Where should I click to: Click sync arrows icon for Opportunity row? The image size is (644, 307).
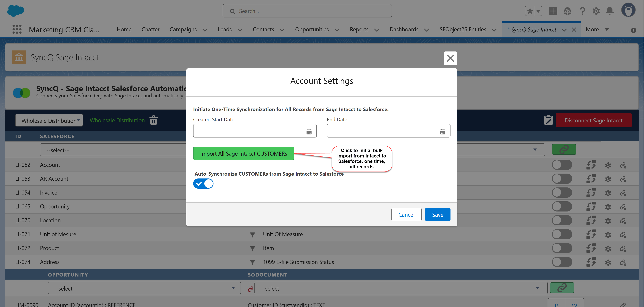591,206
